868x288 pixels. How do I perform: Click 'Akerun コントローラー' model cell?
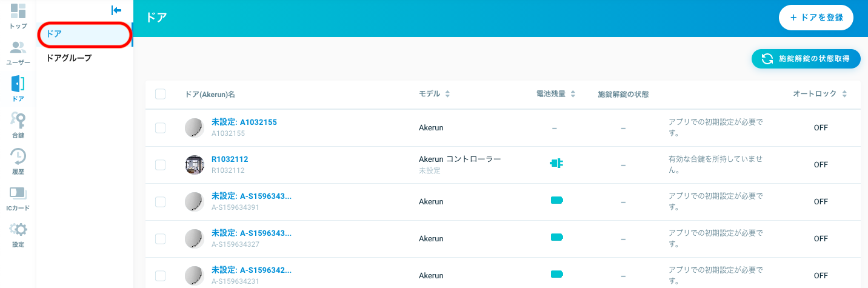[x=460, y=159]
